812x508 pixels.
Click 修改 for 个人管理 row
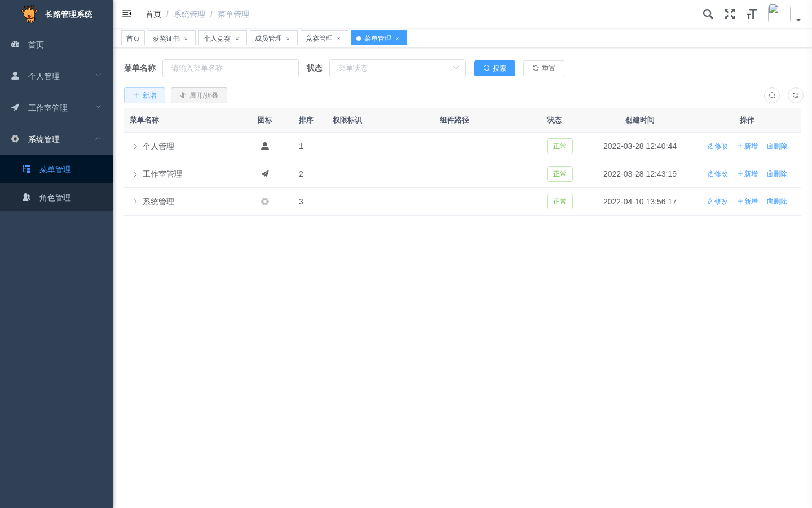pos(717,146)
